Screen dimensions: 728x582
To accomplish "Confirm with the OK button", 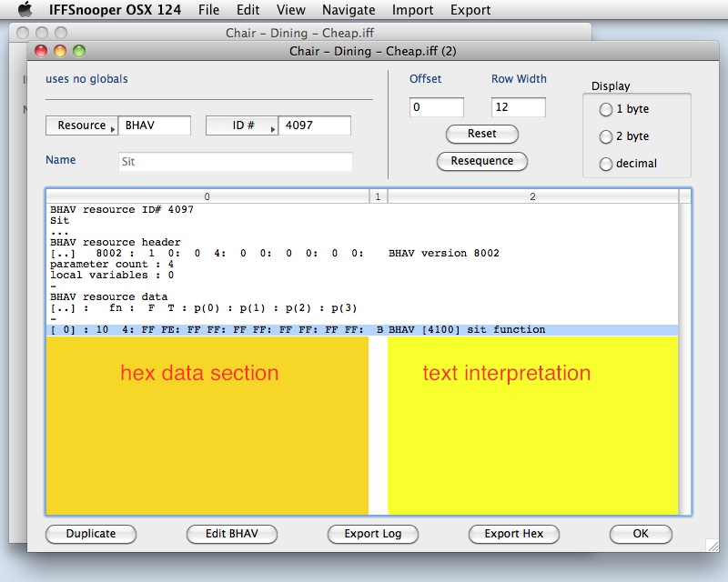I will 641,534.
